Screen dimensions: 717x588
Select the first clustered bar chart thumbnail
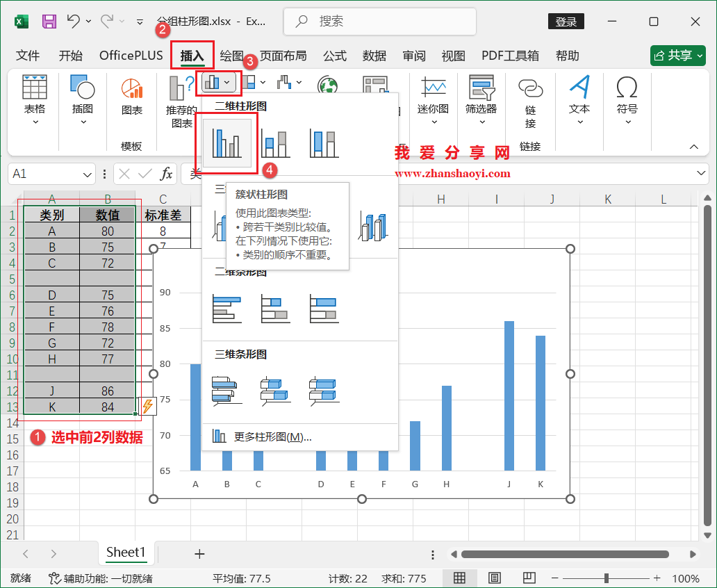[x=226, y=308]
